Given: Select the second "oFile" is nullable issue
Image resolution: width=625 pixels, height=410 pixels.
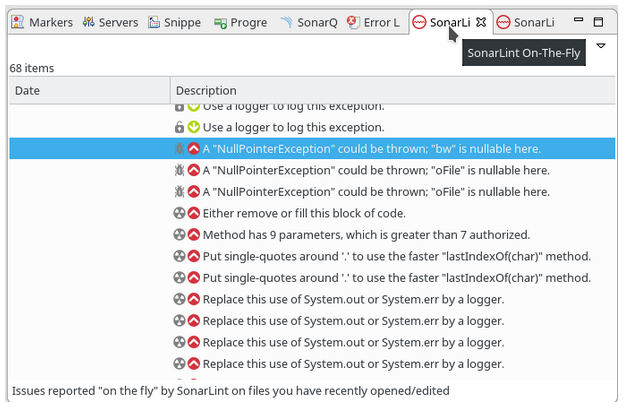Looking at the screenshot, I should pyautogui.click(x=312, y=192).
